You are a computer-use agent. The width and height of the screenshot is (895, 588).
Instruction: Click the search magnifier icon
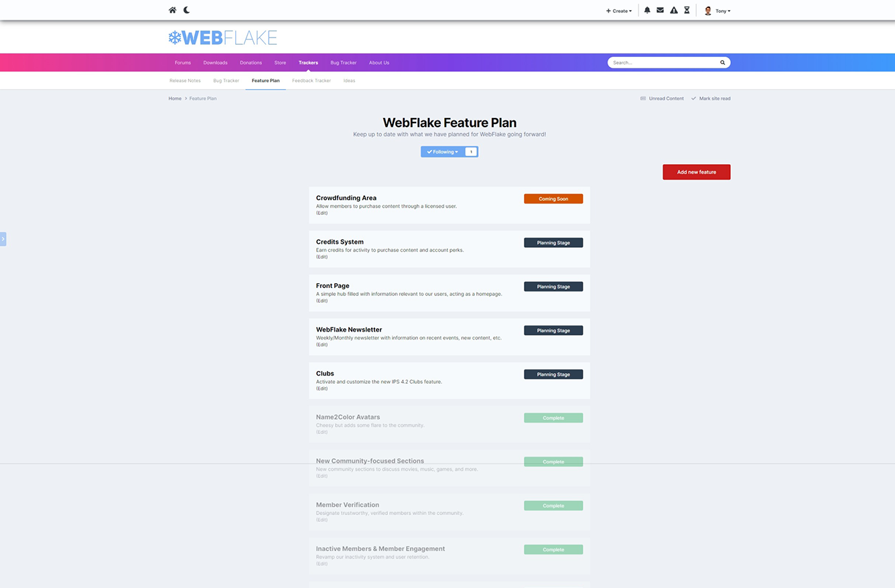722,62
